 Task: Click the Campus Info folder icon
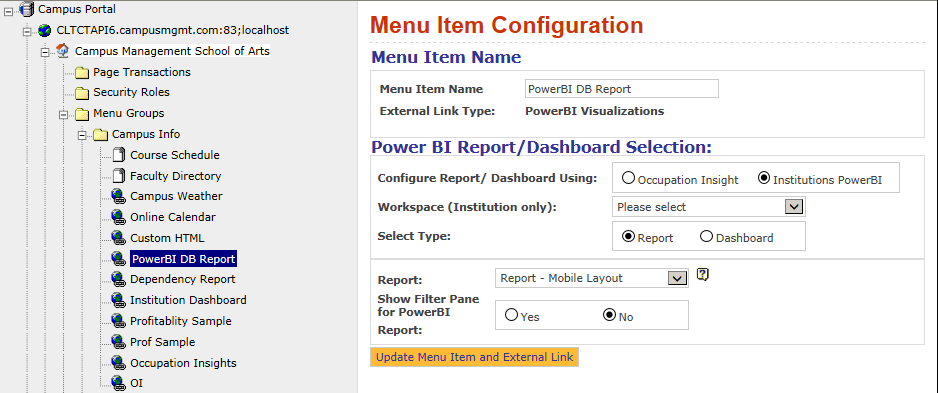(x=101, y=135)
